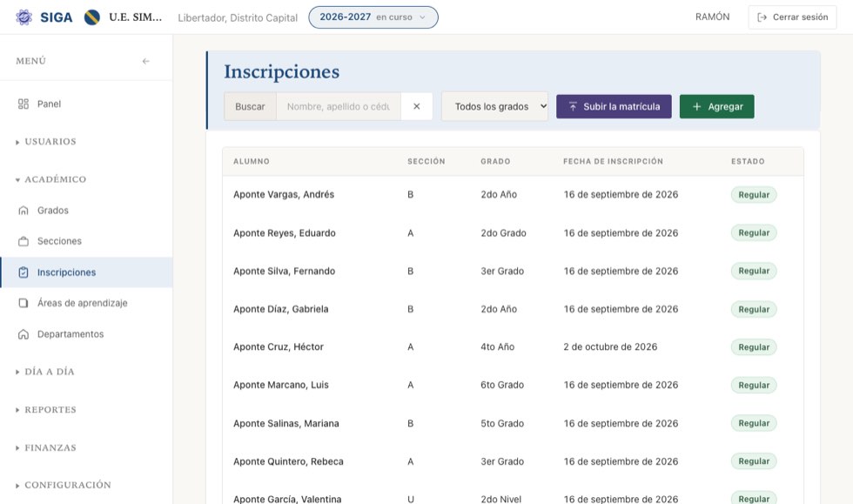Image resolution: width=853 pixels, height=504 pixels.
Task: Expand the REPORTES menu section
Action: tap(46, 410)
